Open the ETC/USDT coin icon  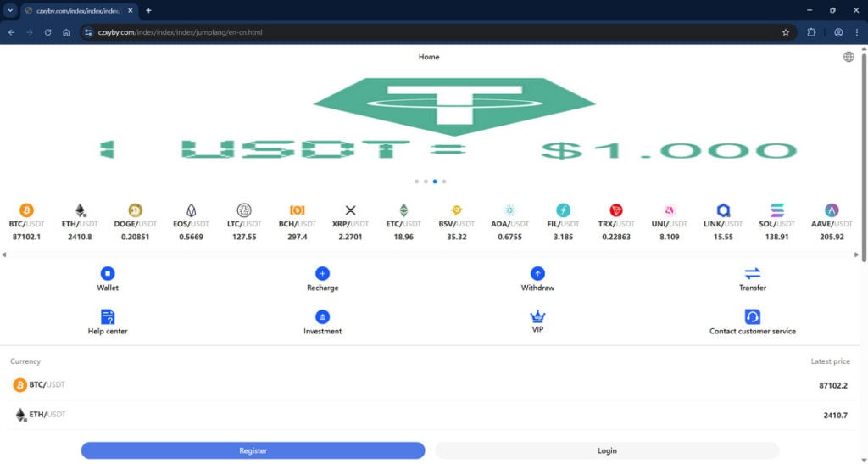(x=403, y=210)
